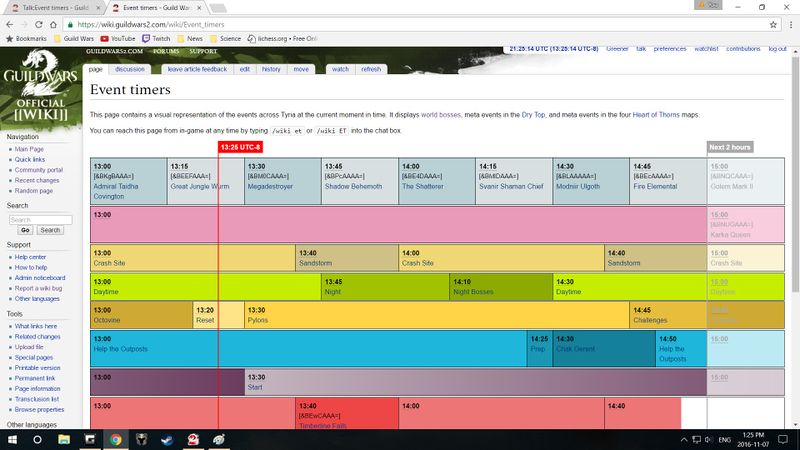Open the Recent changes link
Viewport: 800px width, 450px height.
point(37,180)
